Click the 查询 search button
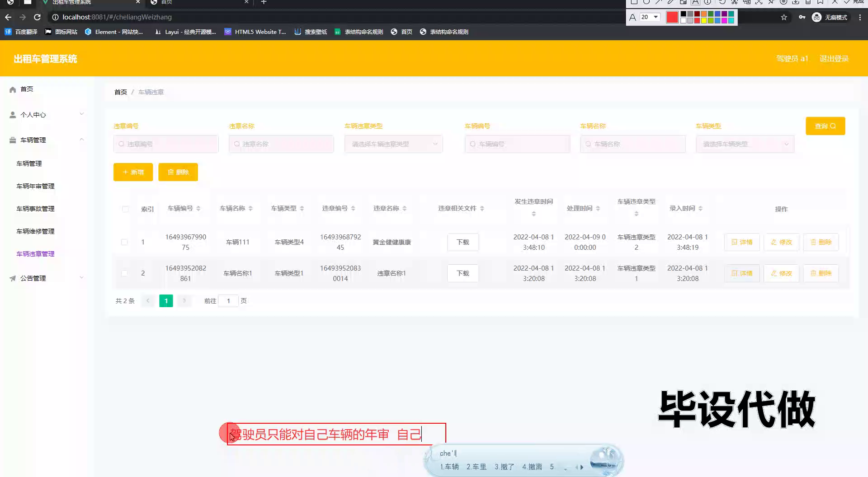The image size is (868, 477). (x=825, y=126)
